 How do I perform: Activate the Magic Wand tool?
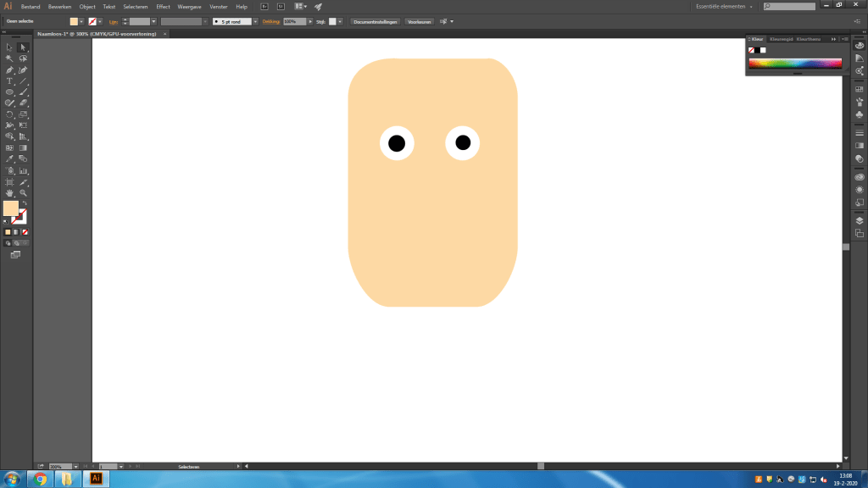pyautogui.click(x=9, y=58)
